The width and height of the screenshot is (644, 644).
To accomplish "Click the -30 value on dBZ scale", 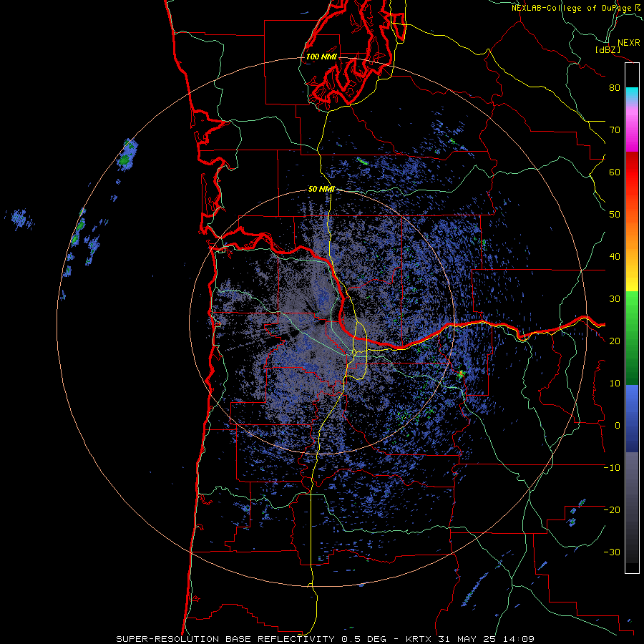I will 612,552.
